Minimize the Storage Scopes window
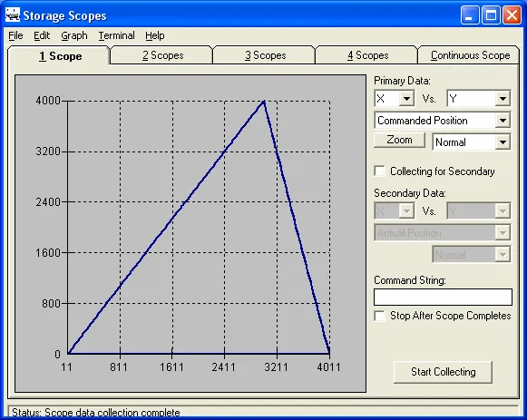The width and height of the screenshot is (527, 420). [x=470, y=15]
